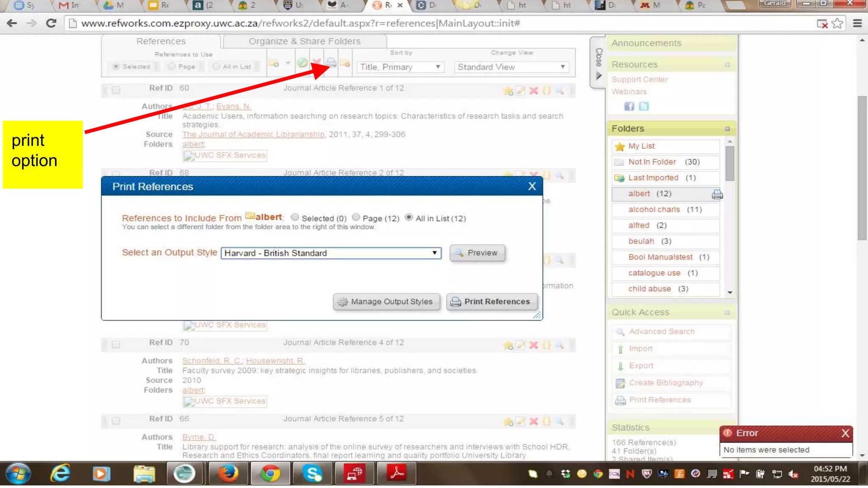The width and height of the screenshot is (868, 488).
Task: Expand the Standard View dropdown
Action: tap(511, 67)
